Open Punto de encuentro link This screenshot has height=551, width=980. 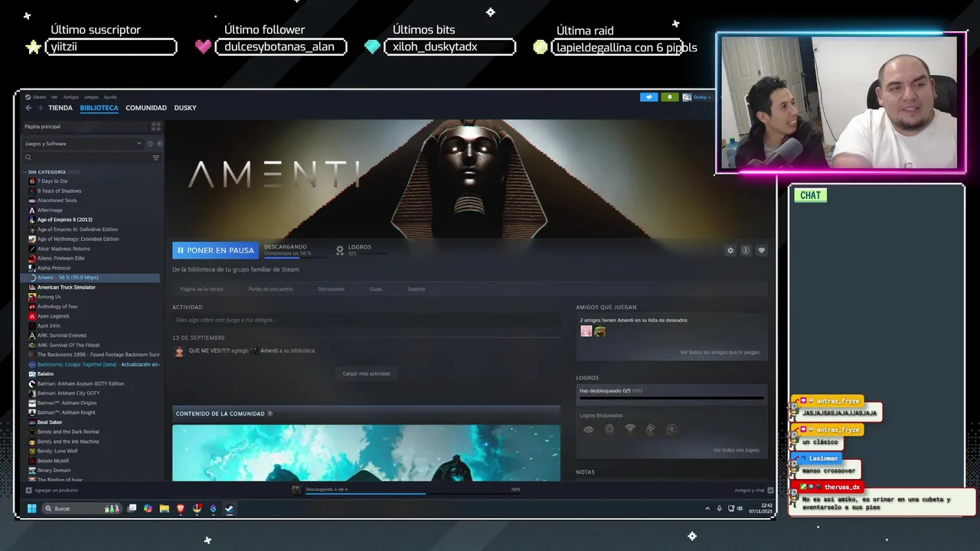pos(270,289)
